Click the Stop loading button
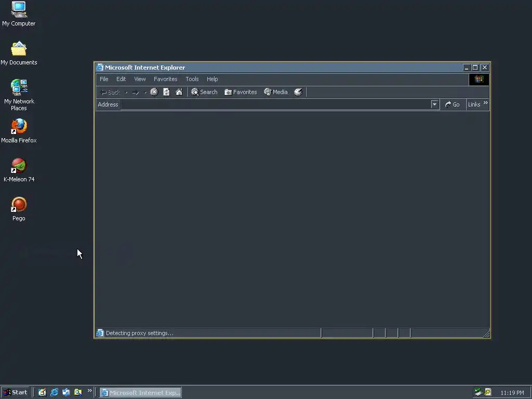The width and height of the screenshot is (532, 399). click(154, 92)
